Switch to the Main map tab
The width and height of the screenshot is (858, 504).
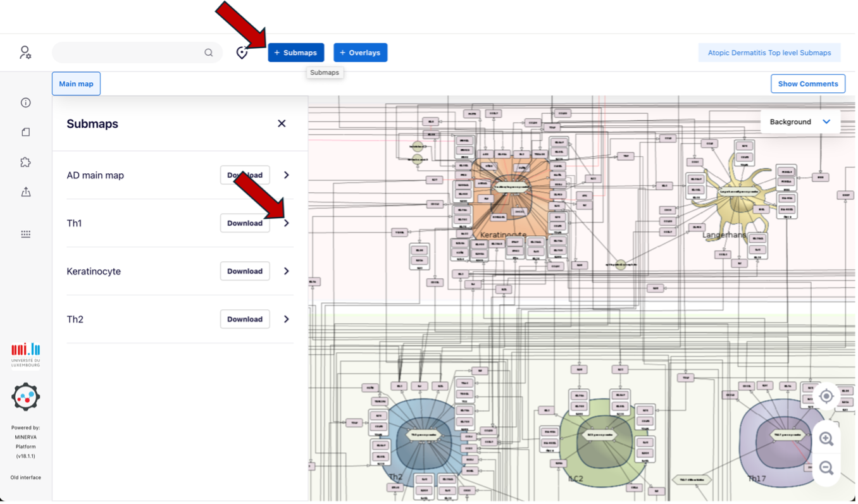[76, 83]
